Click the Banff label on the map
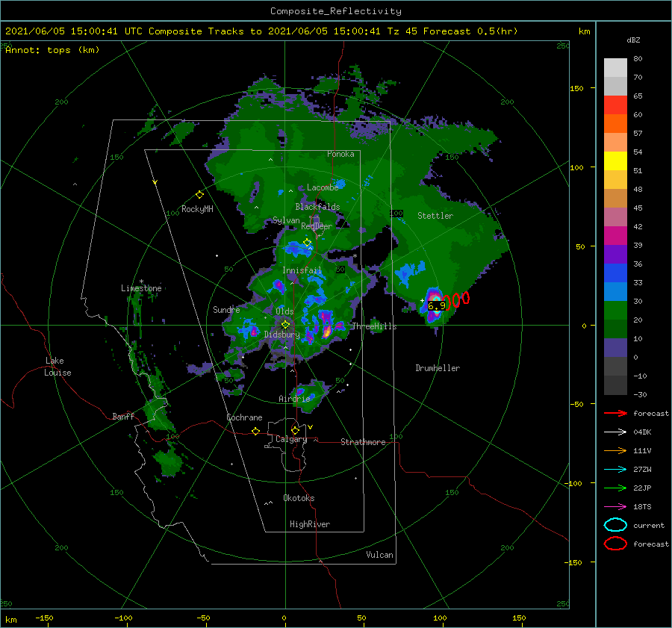This screenshot has height=628, width=672. coord(123,416)
